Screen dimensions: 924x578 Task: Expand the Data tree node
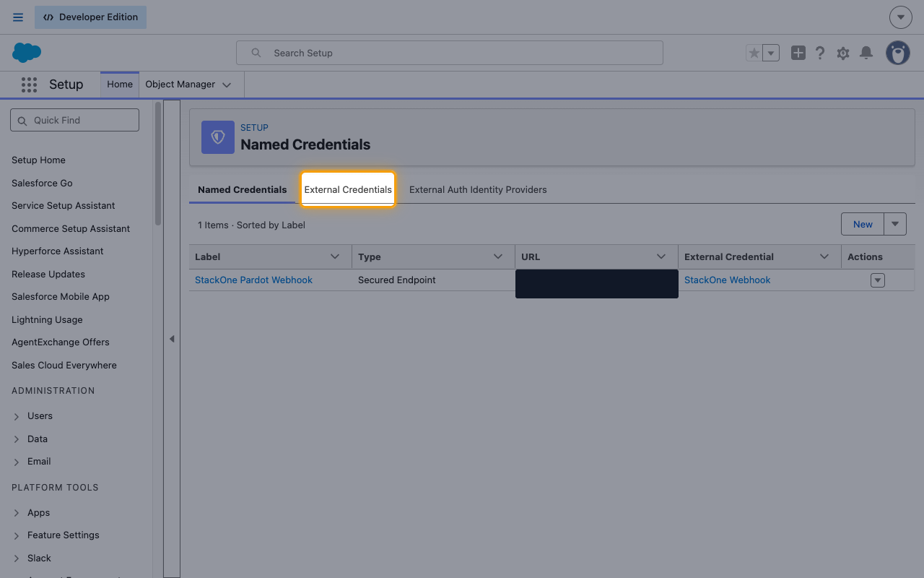tap(17, 439)
